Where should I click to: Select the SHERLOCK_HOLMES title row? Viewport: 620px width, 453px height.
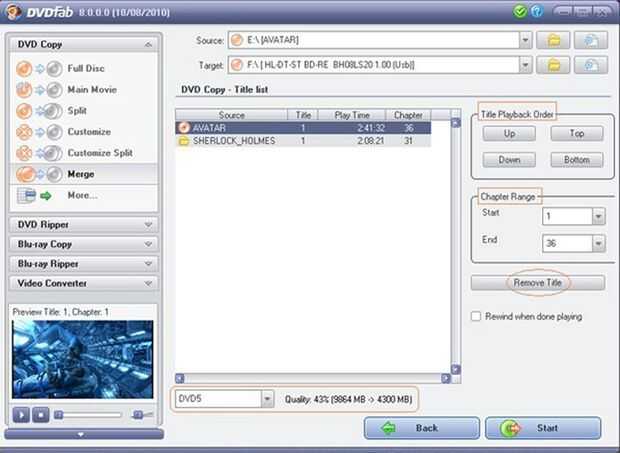pyautogui.click(x=303, y=141)
